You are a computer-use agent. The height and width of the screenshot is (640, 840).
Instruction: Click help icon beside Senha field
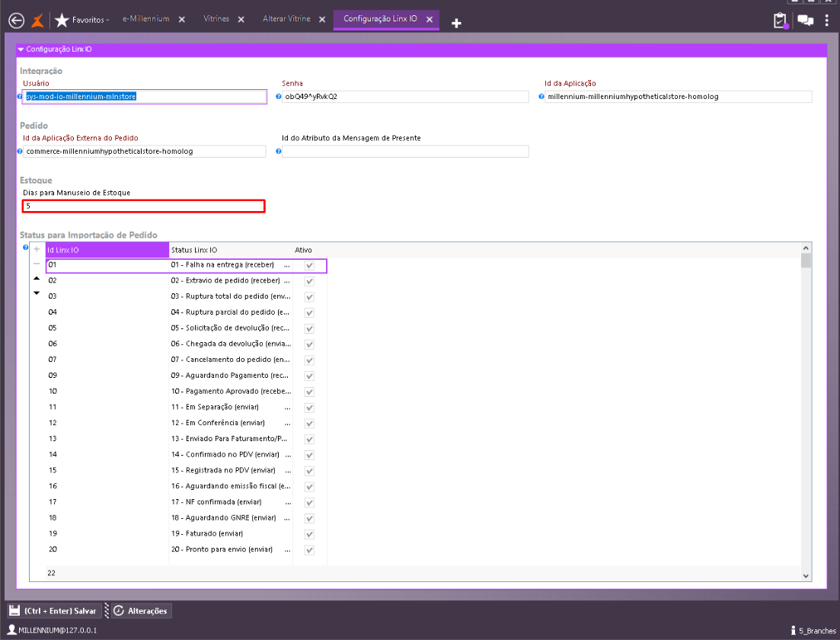pyautogui.click(x=279, y=97)
